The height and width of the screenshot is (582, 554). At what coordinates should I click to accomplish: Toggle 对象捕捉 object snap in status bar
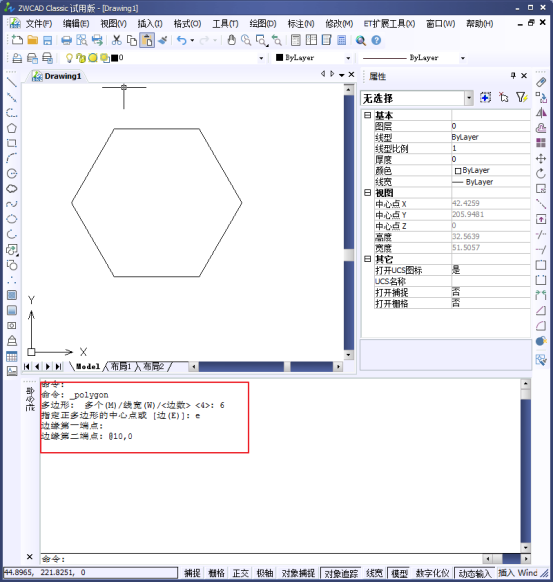(298, 573)
